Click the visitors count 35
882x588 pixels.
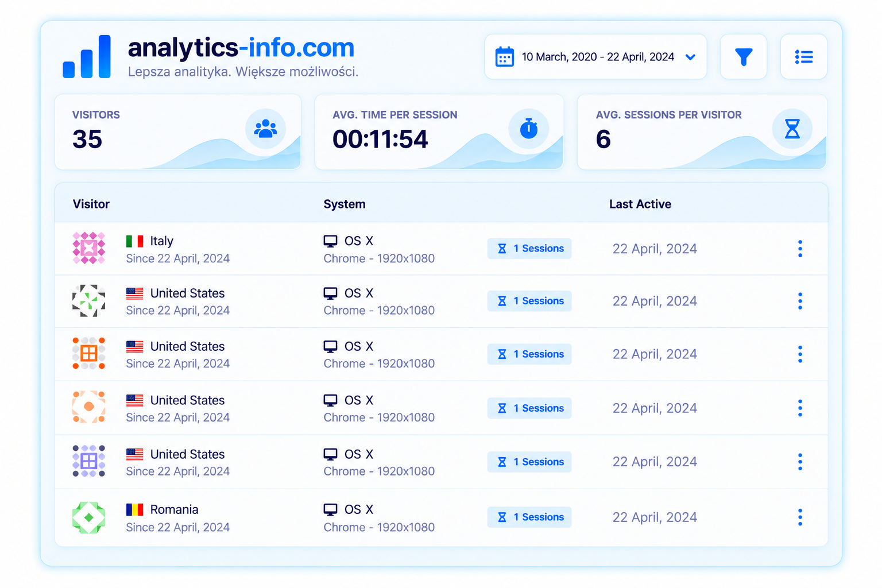point(87,139)
